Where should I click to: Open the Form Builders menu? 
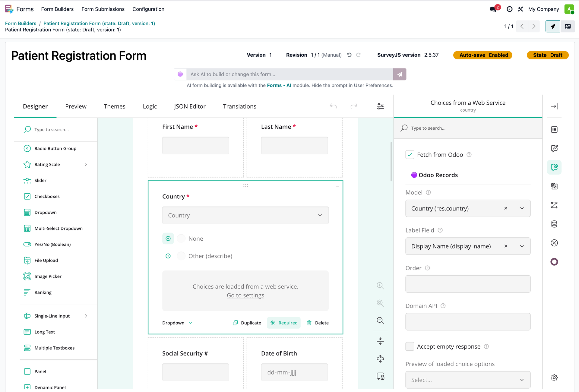57,9
